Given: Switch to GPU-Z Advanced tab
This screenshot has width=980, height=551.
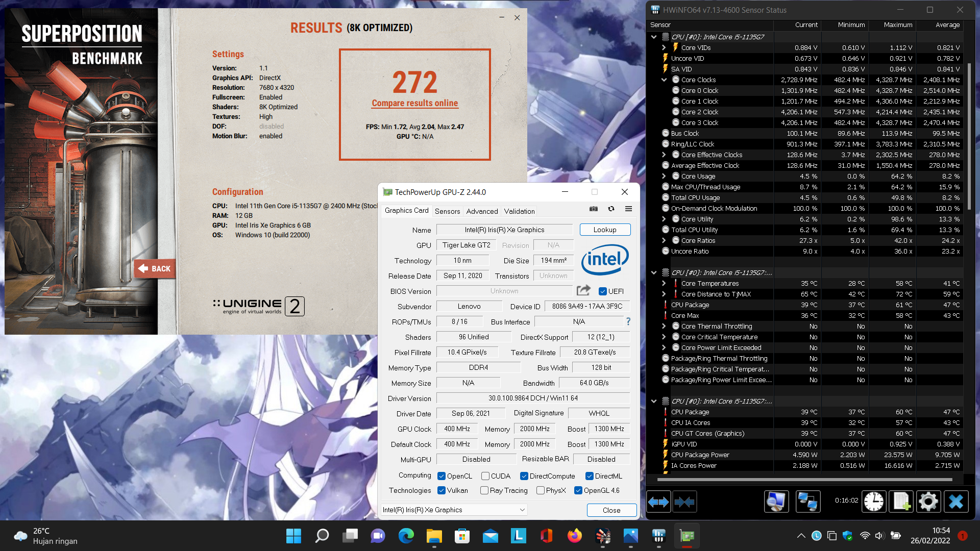Looking at the screenshot, I should click(x=482, y=211).
